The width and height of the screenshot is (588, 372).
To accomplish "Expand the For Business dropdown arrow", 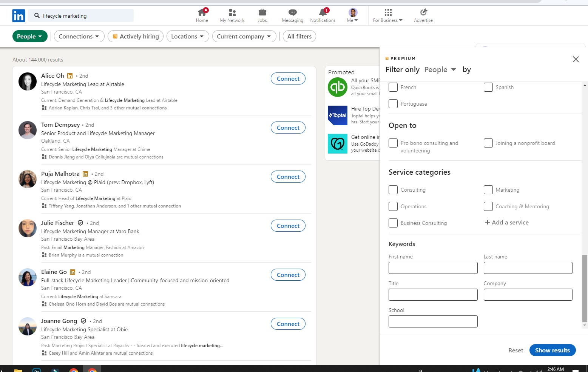I will click(401, 20).
